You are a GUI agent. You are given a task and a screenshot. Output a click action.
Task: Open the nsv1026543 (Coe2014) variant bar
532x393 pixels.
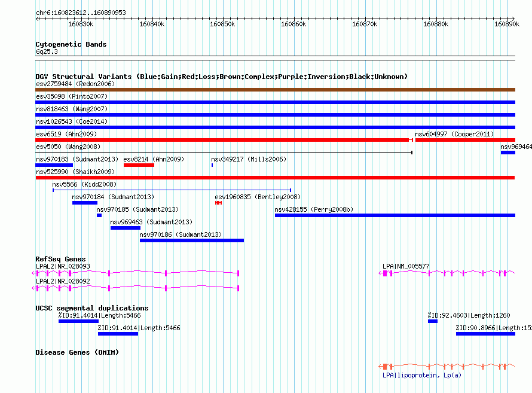[x=275, y=127]
